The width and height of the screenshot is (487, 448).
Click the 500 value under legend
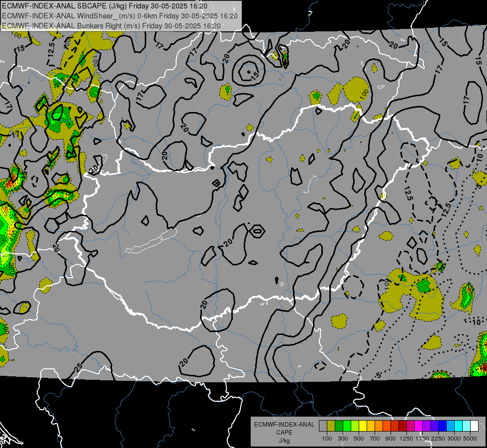359,439
